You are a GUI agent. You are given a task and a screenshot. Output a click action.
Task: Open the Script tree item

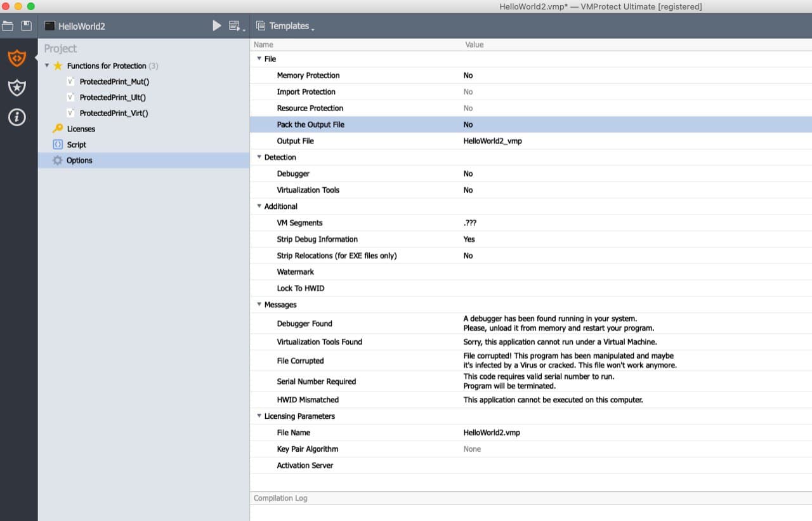pyautogui.click(x=76, y=145)
